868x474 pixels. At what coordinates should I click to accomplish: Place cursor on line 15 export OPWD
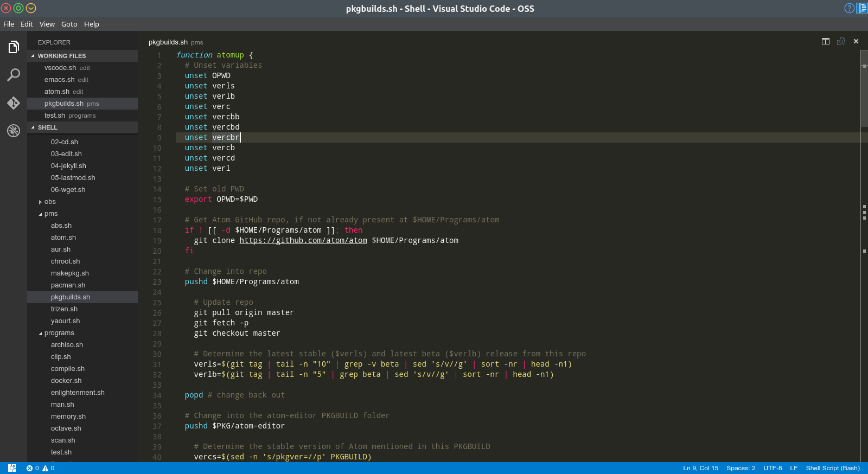click(x=221, y=199)
